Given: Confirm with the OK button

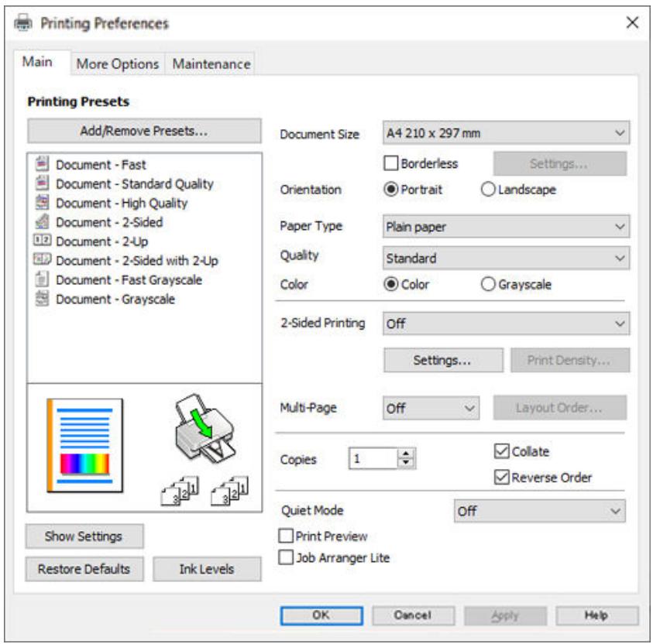Looking at the screenshot, I should (321, 615).
